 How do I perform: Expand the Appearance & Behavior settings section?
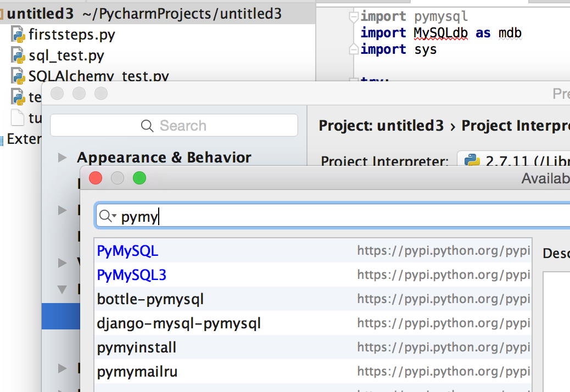pos(63,158)
